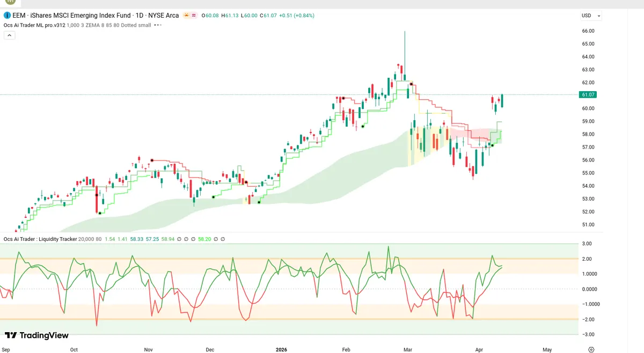The image size is (644, 353).
Task: Click the high value H61.13
Action: click(229, 16)
